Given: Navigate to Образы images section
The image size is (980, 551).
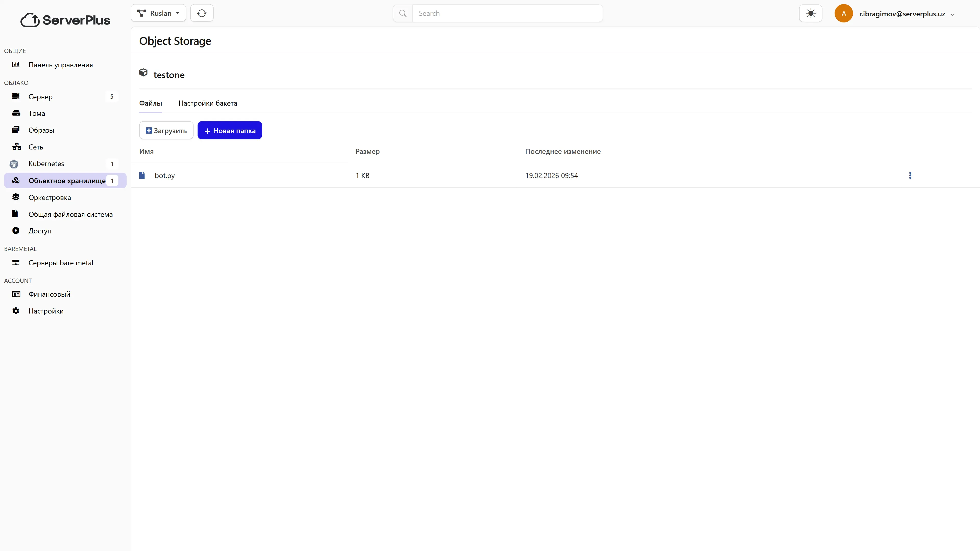Looking at the screenshot, I should point(41,130).
